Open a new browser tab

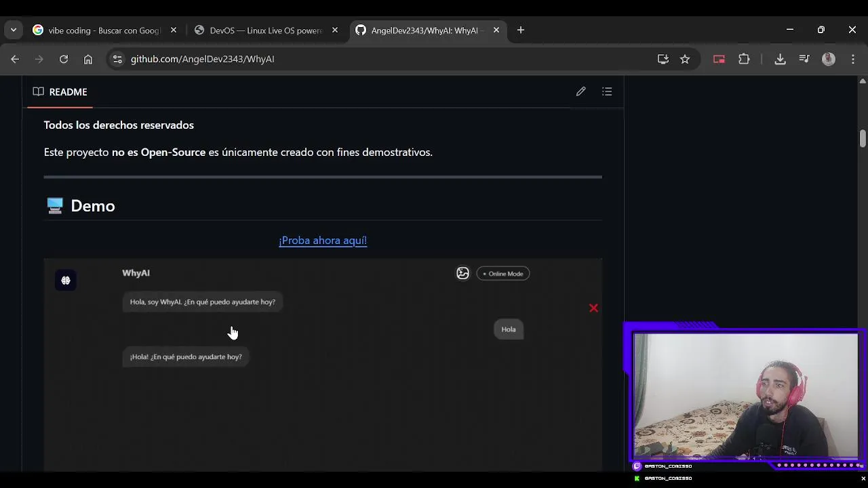[521, 30]
